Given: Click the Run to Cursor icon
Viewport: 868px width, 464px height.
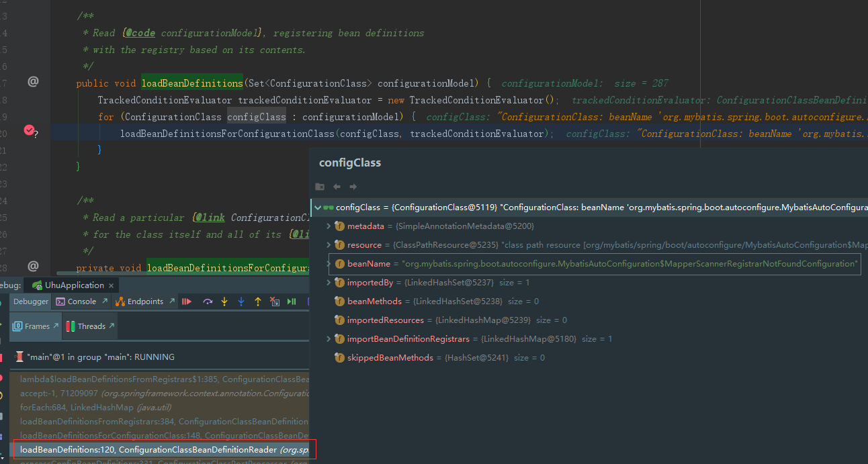Looking at the screenshot, I should [291, 301].
